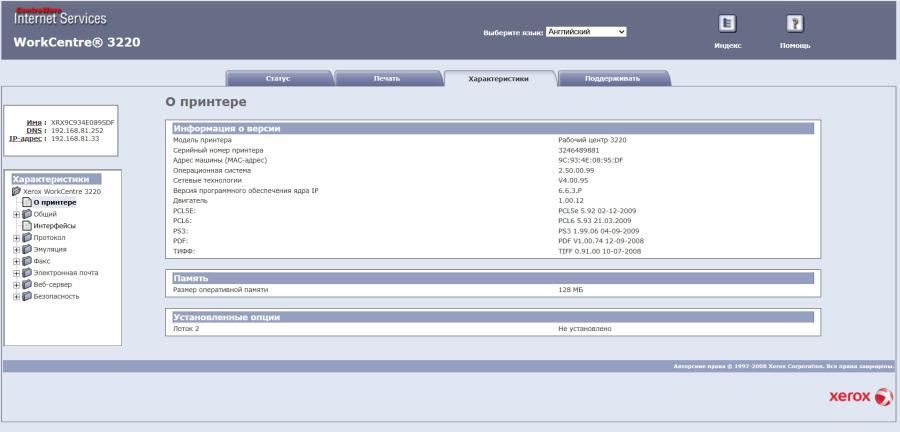
Task: Open Интерфейсы in the sidebar tree
Action: point(55,226)
